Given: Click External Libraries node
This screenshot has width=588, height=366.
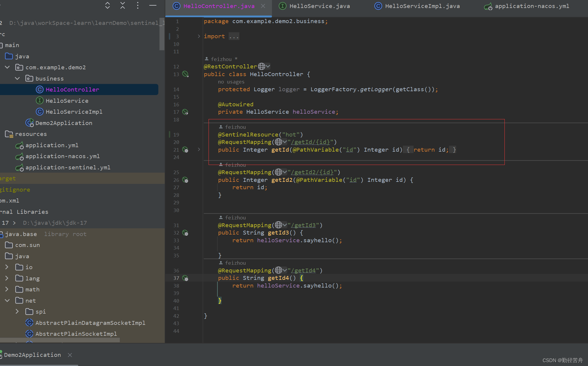Looking at the screenshot, I should click(x=24, y=212).
